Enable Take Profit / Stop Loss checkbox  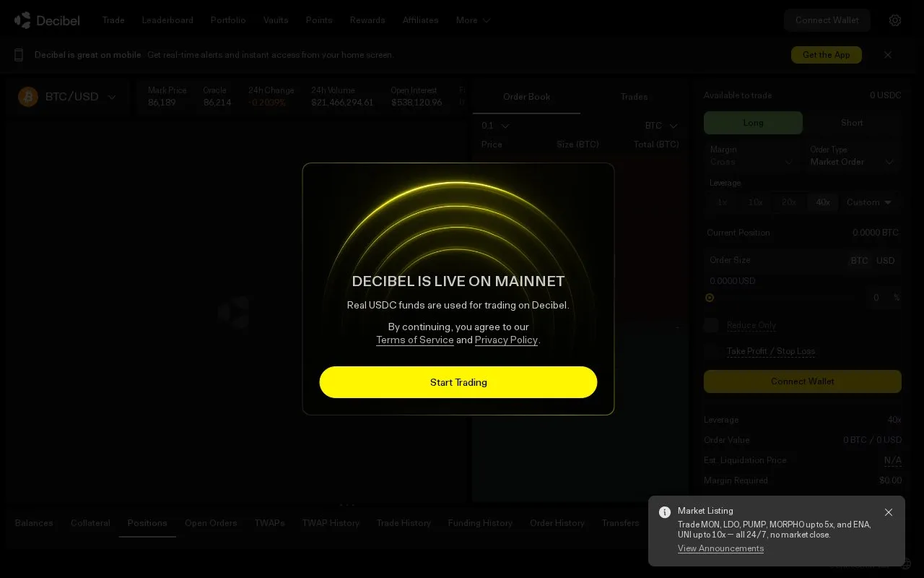[711, 351]
